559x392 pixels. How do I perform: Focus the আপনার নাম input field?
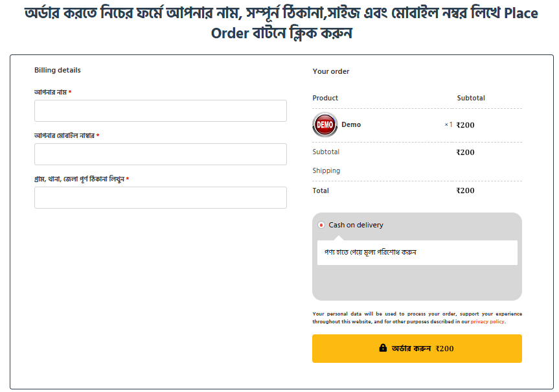tap(160, 111)
